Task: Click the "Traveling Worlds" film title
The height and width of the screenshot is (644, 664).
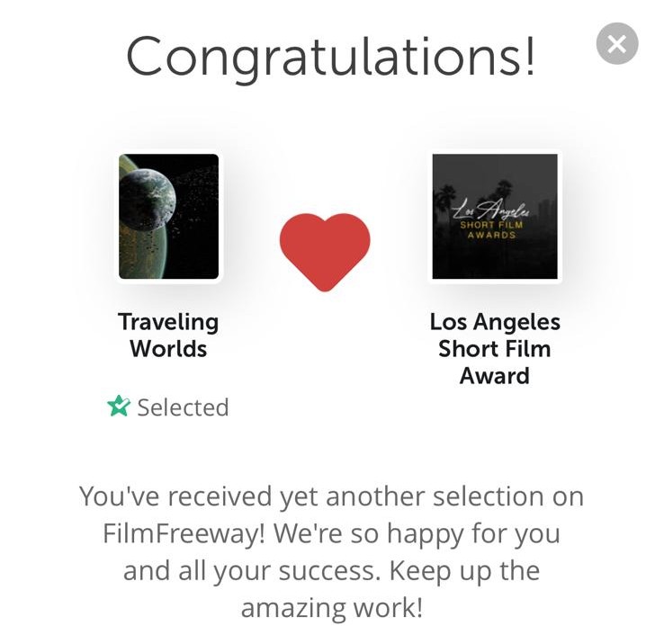Action: click(x=168, y=335)
